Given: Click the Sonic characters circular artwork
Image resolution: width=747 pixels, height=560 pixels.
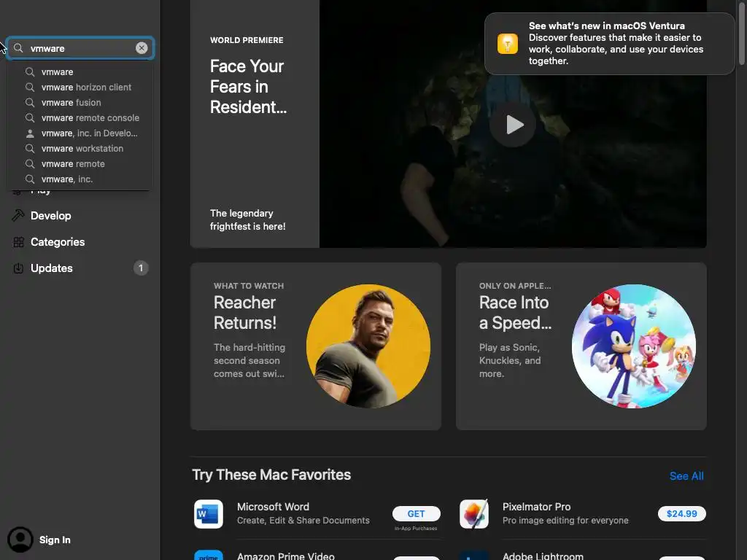Looking at the screenshot, I should pyautogui.click(x=634, y=346).
